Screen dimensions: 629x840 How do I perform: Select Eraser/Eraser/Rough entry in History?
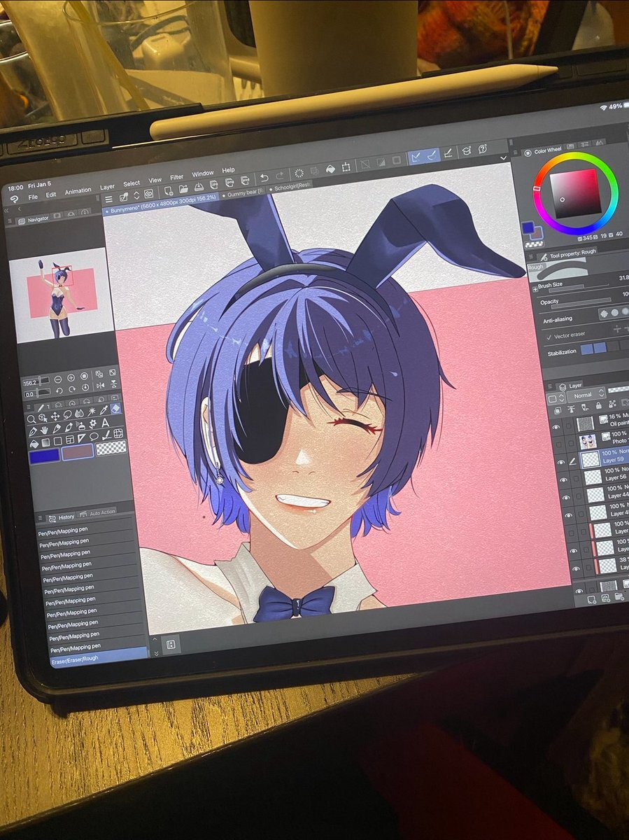point(99,657)
